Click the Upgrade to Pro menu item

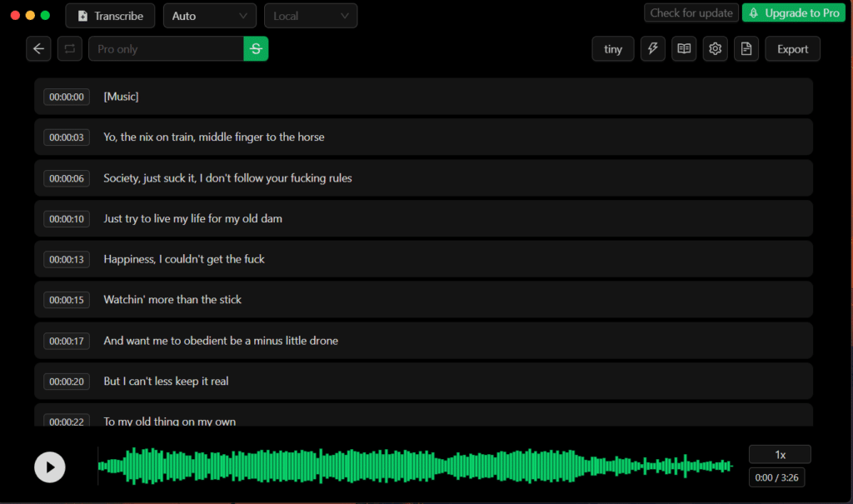pos(793,12)
